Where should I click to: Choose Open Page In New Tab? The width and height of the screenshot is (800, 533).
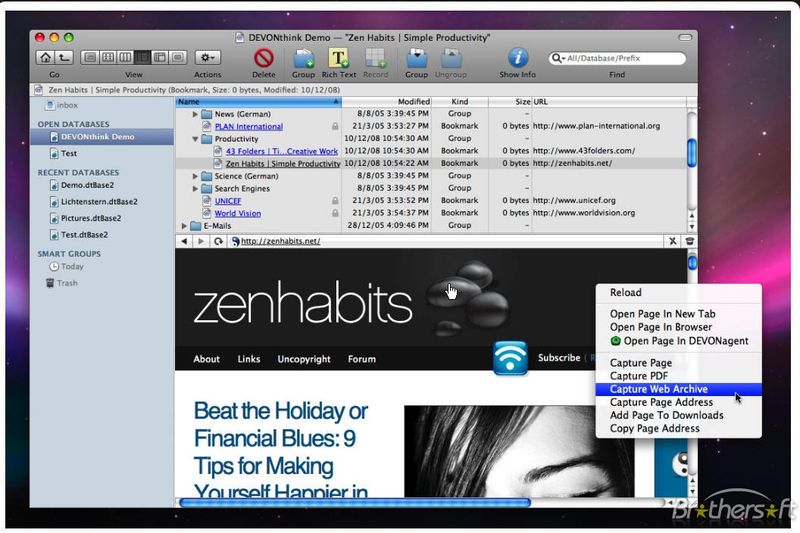point(679,314)
